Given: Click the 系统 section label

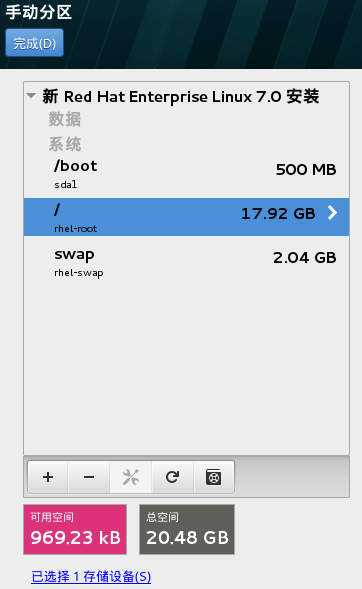Looking at the screenshot, I should click(x=65, y=145).
